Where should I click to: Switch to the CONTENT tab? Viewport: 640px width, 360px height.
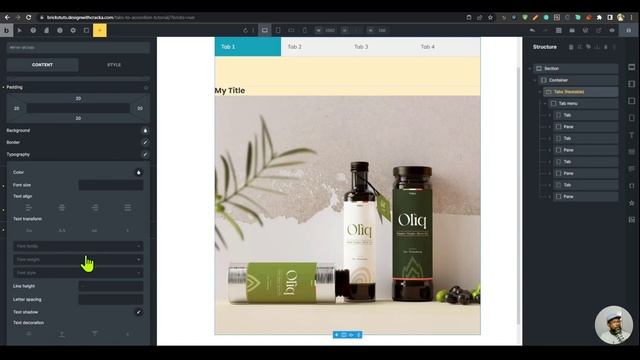[x=42, y=65]
